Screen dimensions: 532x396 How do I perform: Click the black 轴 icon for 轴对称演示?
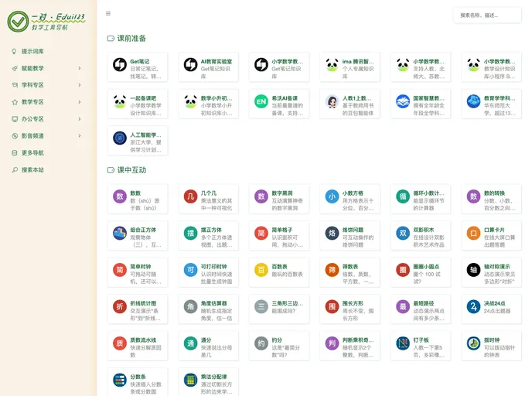click(474, 270)
